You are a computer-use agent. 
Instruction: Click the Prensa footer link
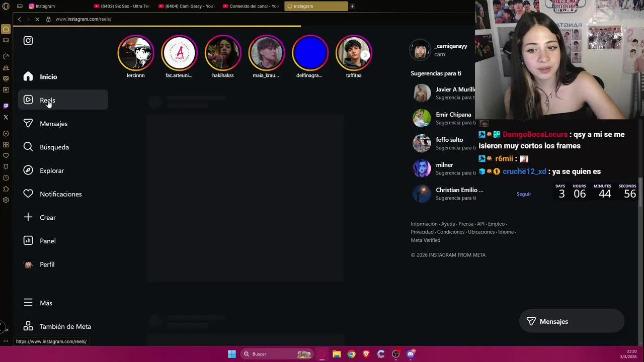pyautogui.click(x=466, y=224)
